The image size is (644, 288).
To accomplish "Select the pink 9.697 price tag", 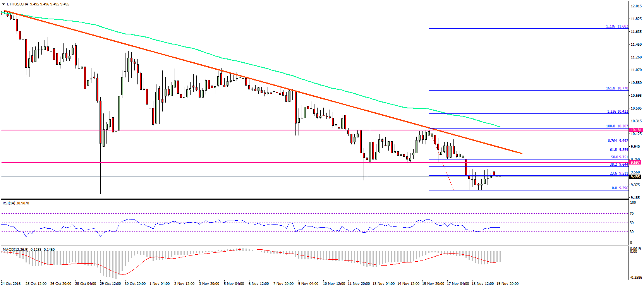I will tap(635, 163).
